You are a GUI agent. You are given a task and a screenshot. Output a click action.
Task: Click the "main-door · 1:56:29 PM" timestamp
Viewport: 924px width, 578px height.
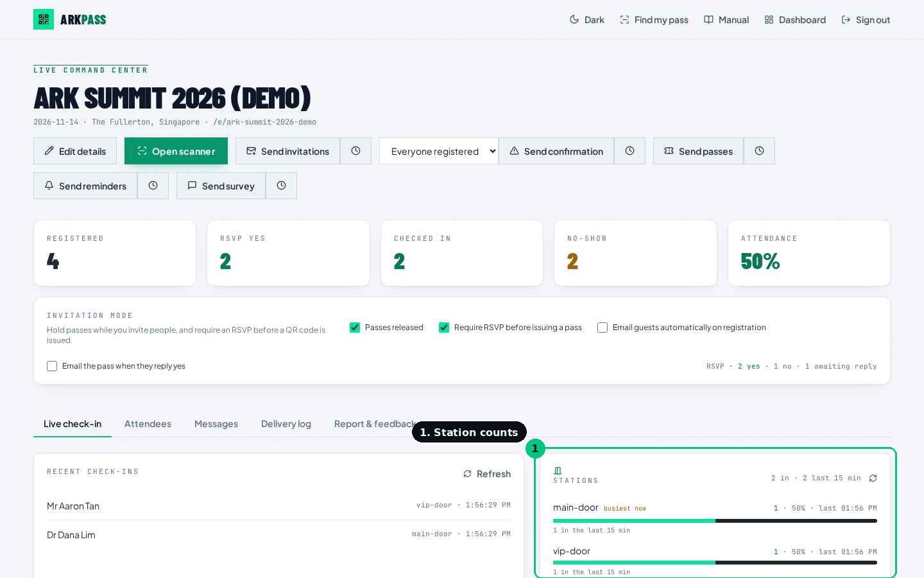[x=461, y=534]
